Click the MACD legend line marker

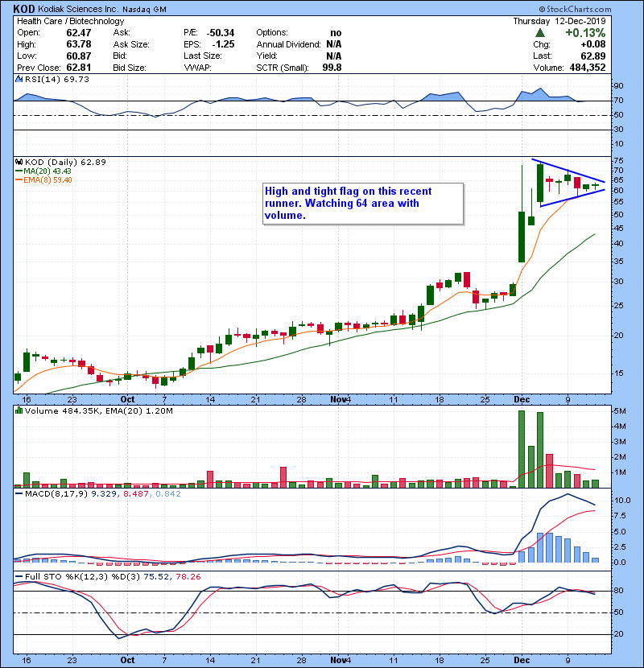tap(19, 494)
